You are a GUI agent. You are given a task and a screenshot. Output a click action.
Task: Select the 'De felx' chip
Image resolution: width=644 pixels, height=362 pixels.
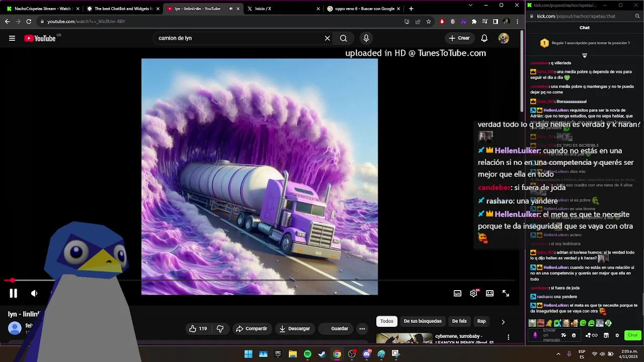pos(459,321)
